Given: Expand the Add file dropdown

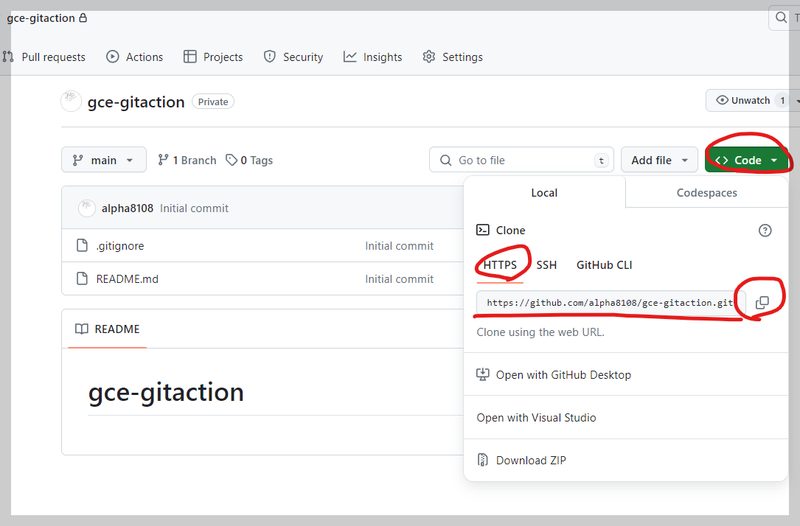Looking at the screenshot, I should pos(659,160).
